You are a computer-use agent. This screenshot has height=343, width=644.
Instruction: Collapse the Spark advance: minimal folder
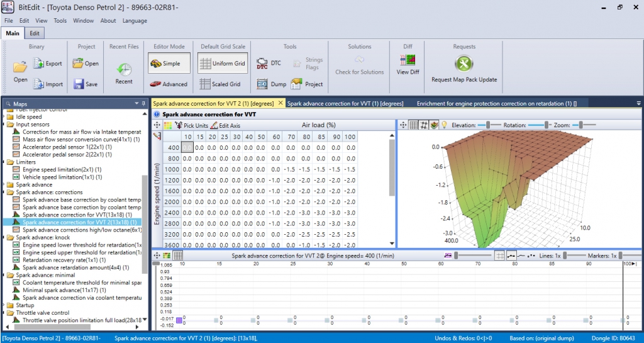click(4, 275)
